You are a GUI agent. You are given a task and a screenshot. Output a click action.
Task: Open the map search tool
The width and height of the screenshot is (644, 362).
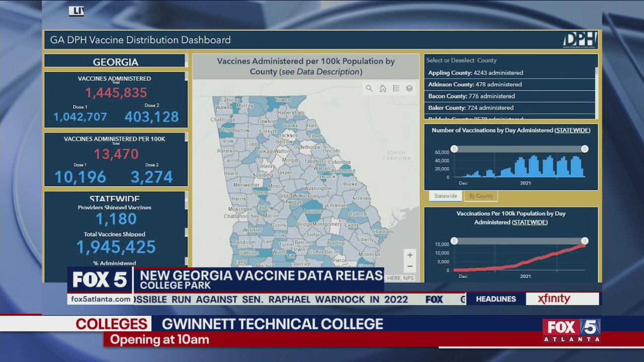369,88
